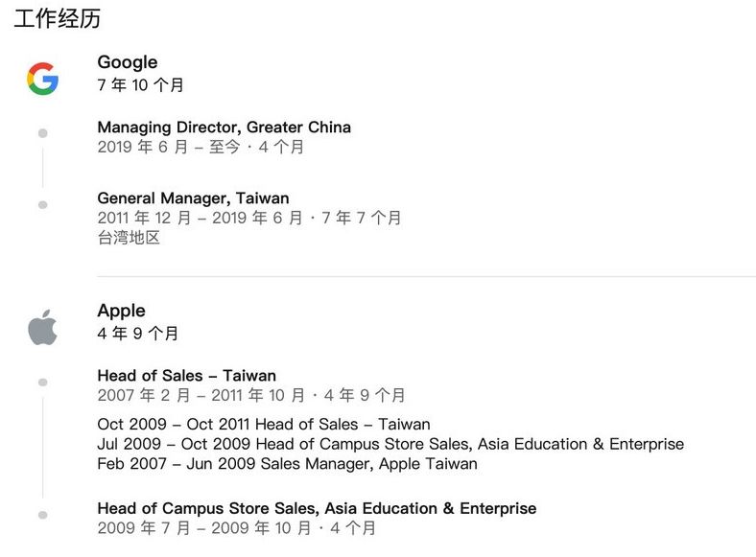Select the Managing Director, Greater China position
This screenshot has height=557, width=756.
[224, 128]
